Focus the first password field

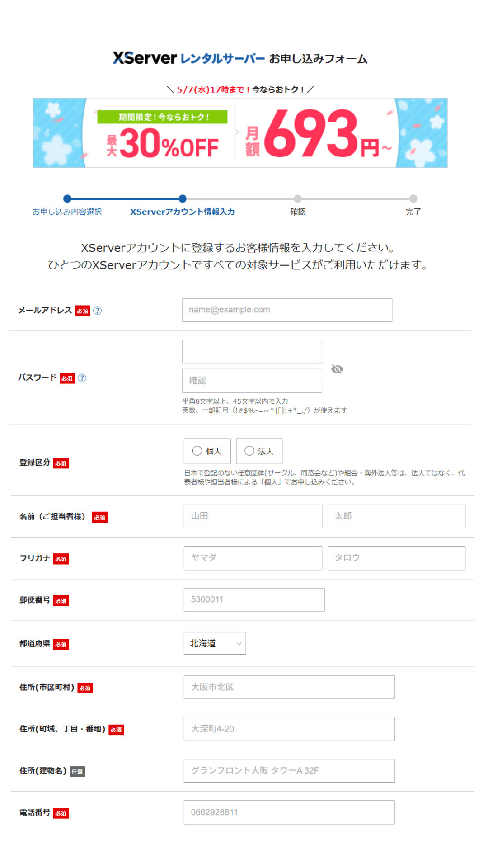pyautogui.click(x=252, y=352)
